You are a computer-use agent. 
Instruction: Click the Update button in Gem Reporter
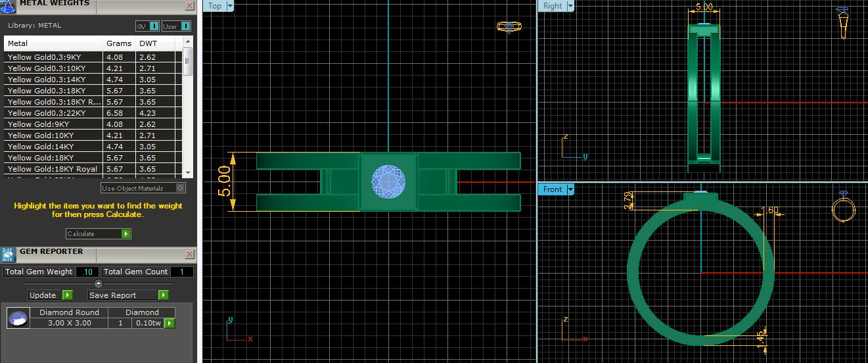51,295
